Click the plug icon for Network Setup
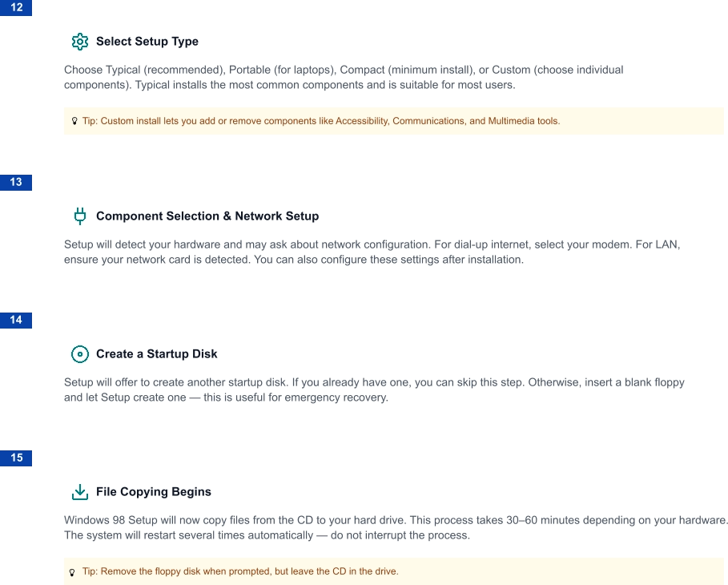Screen dimensions: 728x585 tap(80, 216)
